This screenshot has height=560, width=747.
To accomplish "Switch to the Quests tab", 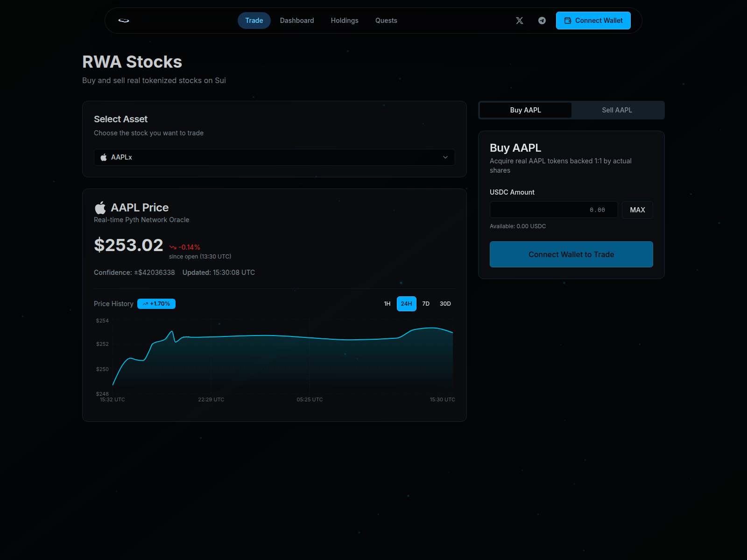I will tap(386, 21).
